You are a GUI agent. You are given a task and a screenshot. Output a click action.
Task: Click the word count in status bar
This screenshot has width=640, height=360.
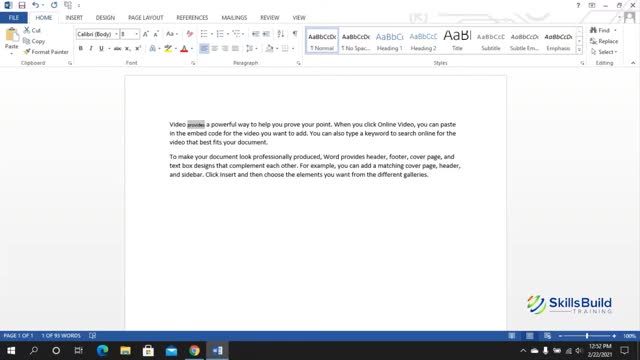pyautogui.click(x=61, y=336)
